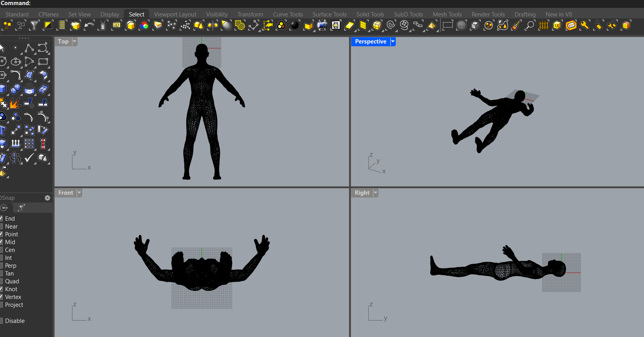Click the magnifier select icon

(x=530, y=25)
